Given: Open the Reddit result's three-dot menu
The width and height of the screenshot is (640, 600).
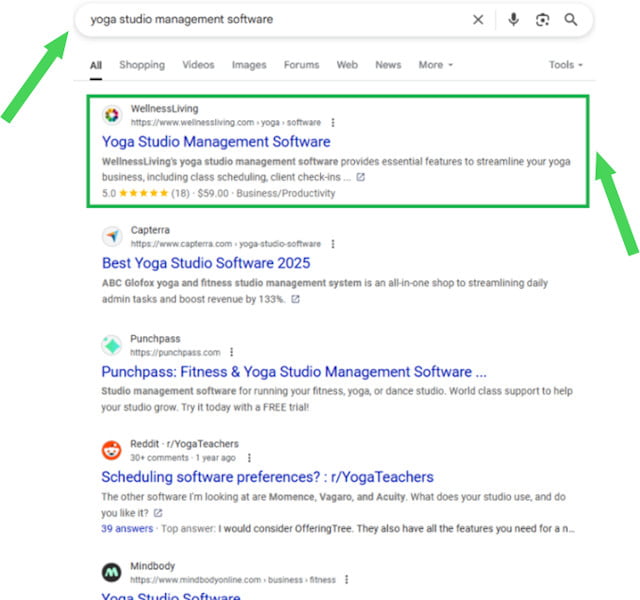Looking at the screenshot, I should [249, 458].
